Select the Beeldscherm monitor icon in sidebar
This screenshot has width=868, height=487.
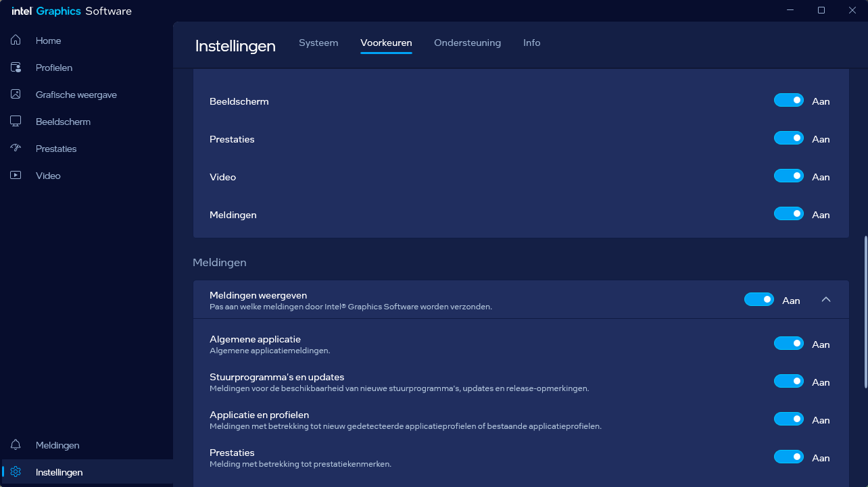[x=16, y=122]
